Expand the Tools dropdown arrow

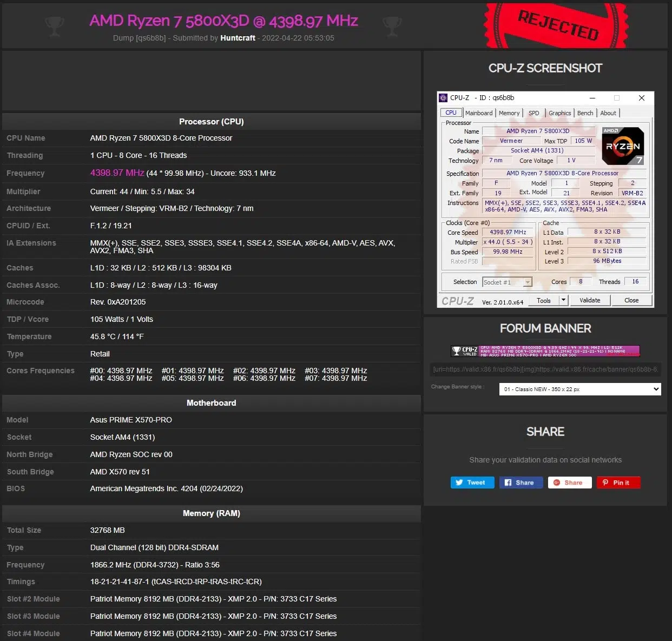coord(563,301)
